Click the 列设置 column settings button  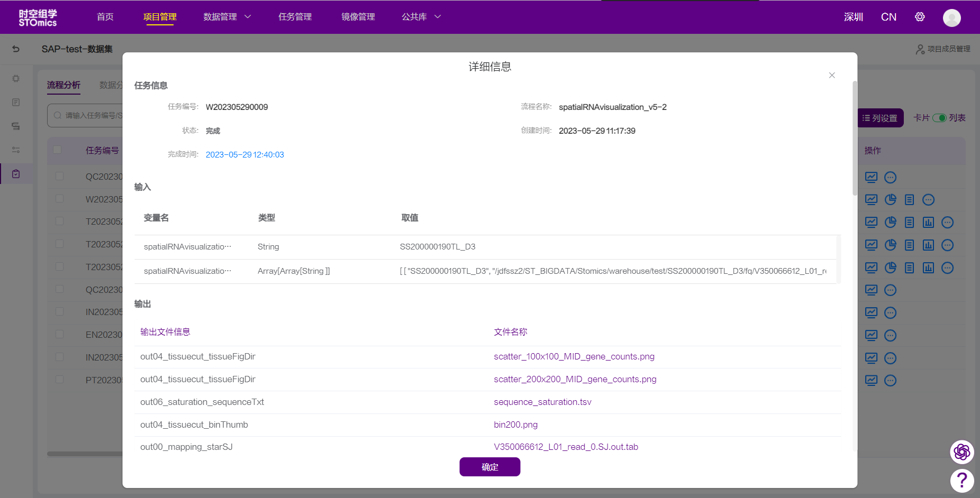(880, 118)
